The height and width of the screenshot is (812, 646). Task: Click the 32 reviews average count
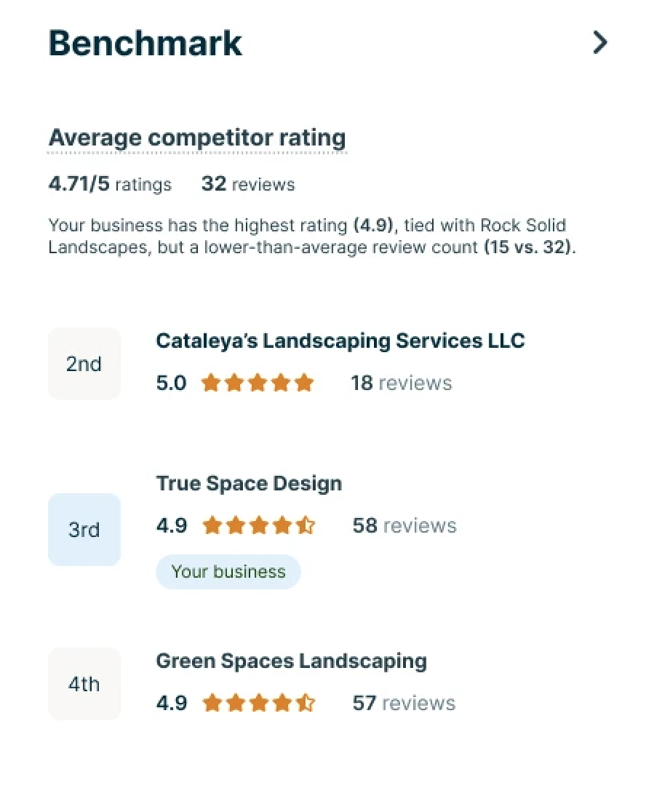coord(248,184)
